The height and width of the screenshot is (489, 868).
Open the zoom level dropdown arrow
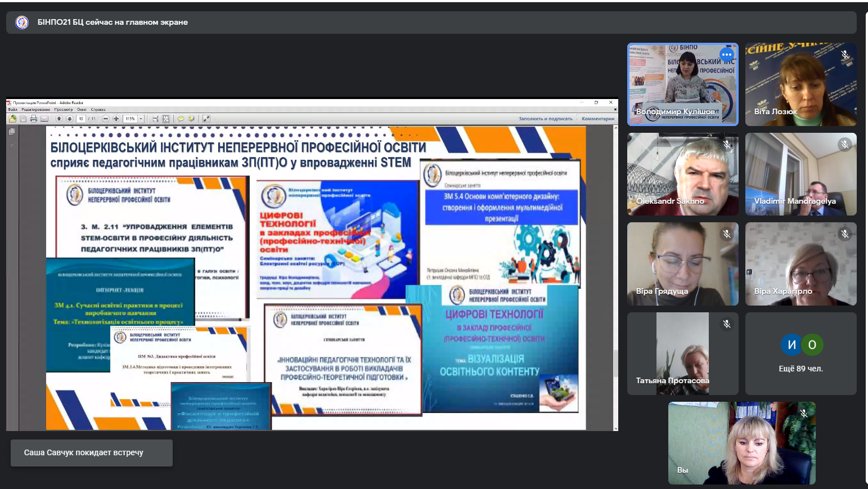click(x=141, y=119)
